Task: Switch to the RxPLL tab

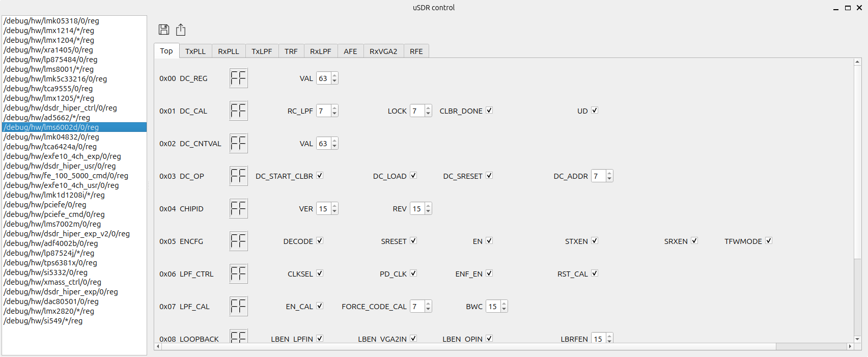Action: 229,51
